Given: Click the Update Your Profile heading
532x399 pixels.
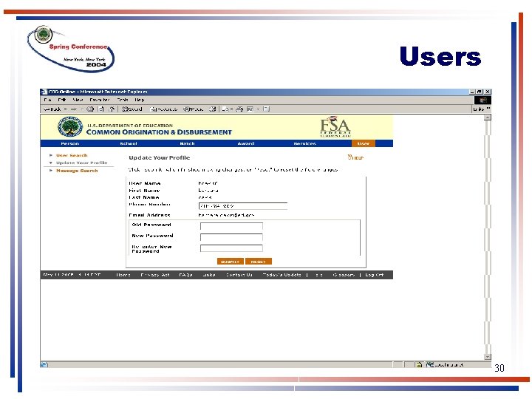Looking at the screenshot, I should (159, 158).
